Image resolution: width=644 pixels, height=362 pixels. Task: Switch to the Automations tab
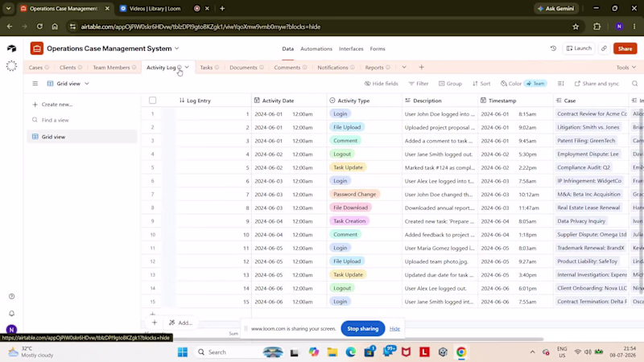pyautogui.click(x=316, y=48)
